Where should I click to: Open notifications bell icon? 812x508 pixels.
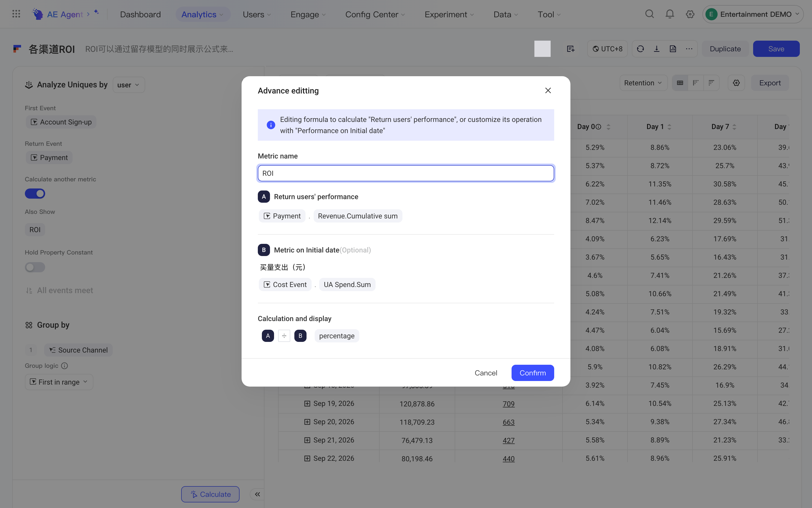tap(670, 14)
